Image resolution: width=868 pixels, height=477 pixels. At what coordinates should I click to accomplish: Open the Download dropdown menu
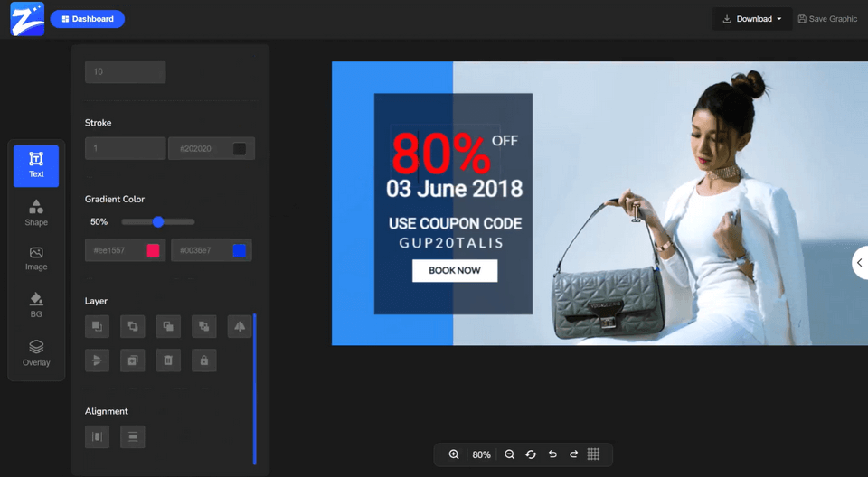point(751,19)
